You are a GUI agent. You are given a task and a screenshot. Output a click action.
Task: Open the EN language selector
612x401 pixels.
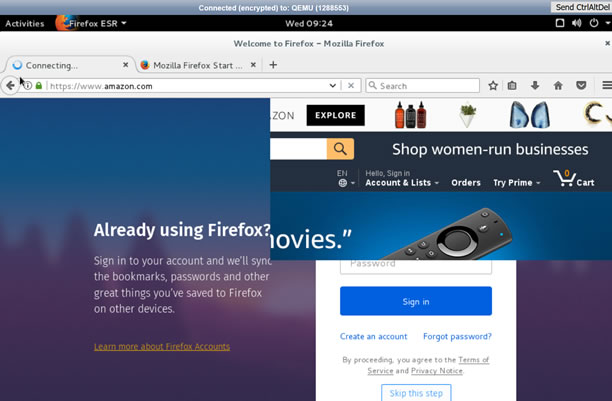[346, 179]
